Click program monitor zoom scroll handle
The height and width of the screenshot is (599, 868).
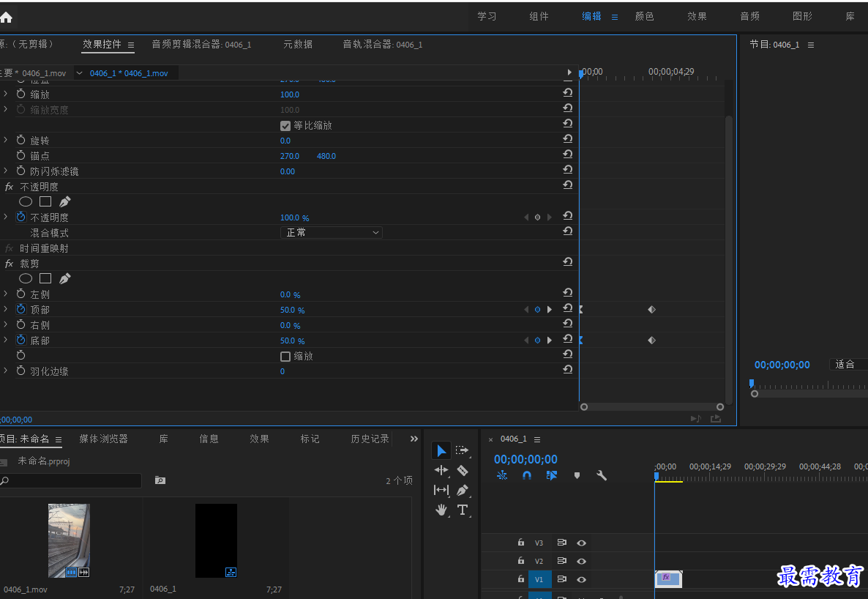754,393
